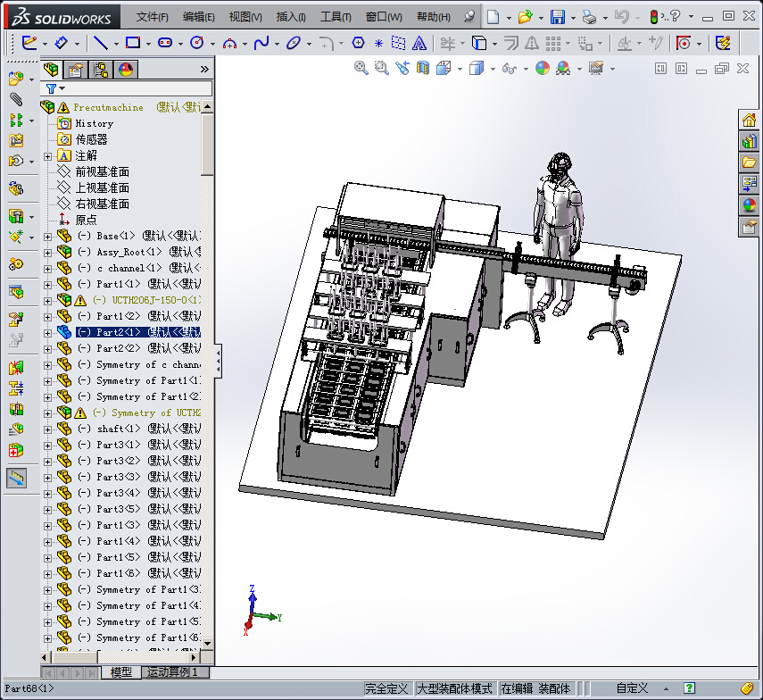763x700 pixels.
Task: Open the Design Library task pane icon
Action: coord(749,141)
